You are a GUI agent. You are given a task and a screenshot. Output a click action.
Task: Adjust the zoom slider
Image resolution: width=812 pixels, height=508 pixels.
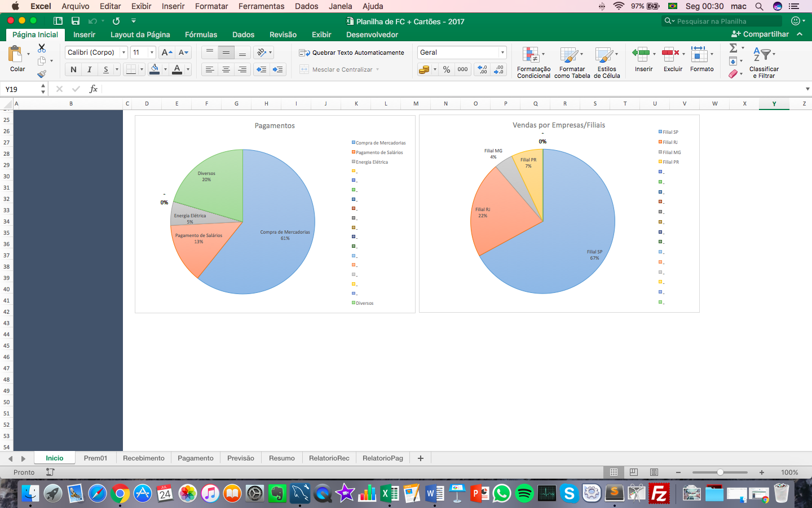(x=720, y=472)
